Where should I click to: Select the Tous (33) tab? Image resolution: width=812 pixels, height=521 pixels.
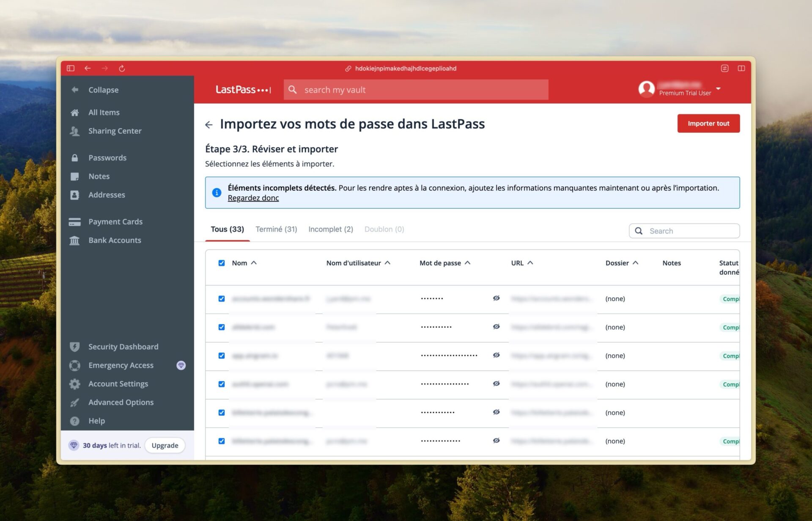tap(227, 229)
